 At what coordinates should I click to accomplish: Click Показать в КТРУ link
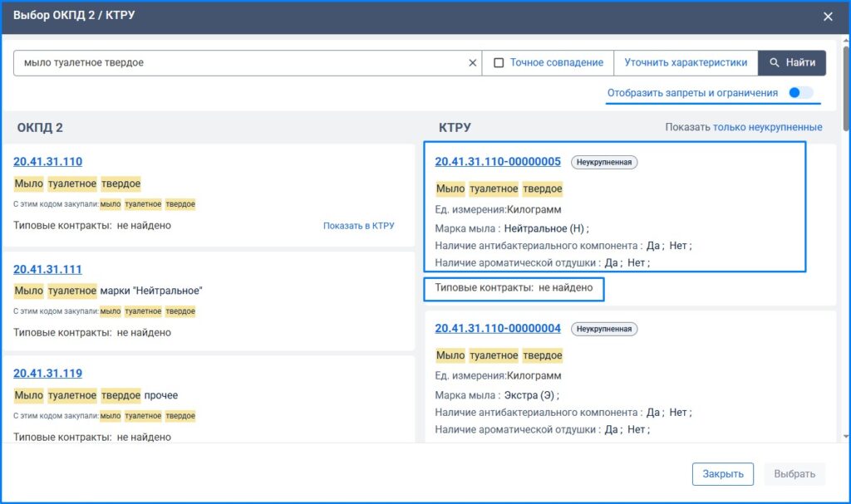coord(359,226)
